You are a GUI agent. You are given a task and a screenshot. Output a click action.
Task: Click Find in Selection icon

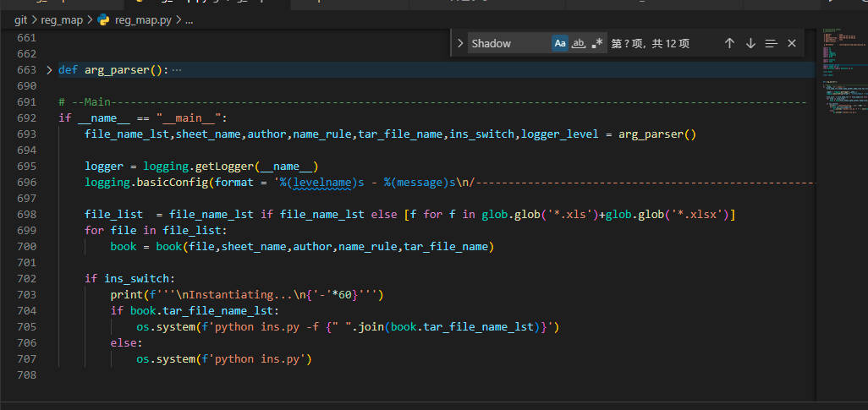tap(771, 43)
